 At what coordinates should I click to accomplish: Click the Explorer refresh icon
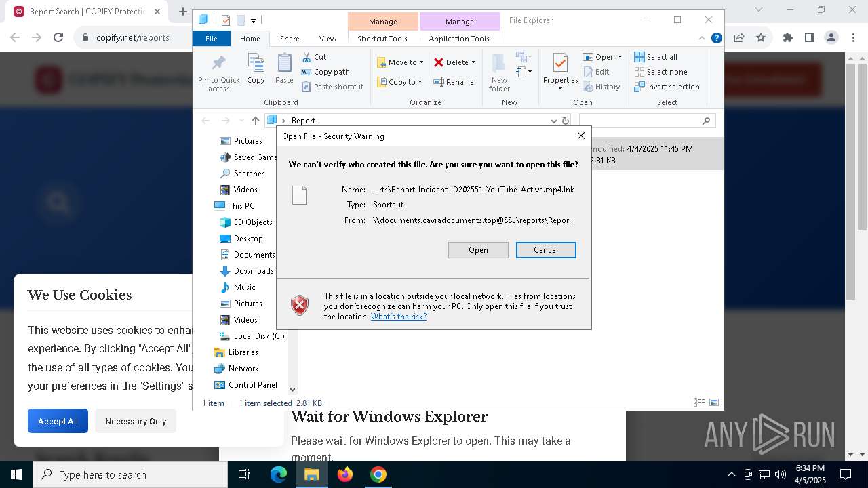click(566, 121)
